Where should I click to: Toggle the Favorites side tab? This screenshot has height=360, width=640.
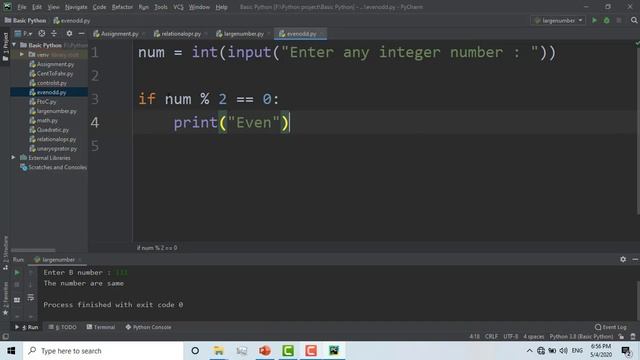[x=5, y=298]
